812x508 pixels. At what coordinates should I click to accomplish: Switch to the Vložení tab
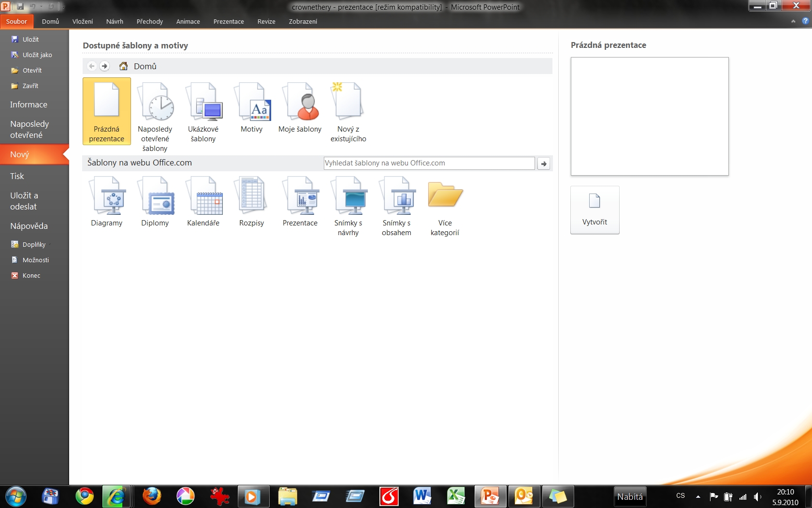(x=83, y=21)
